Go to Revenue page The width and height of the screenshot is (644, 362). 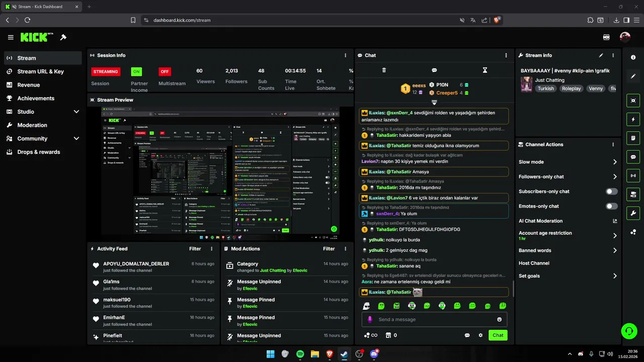[43, 85]
